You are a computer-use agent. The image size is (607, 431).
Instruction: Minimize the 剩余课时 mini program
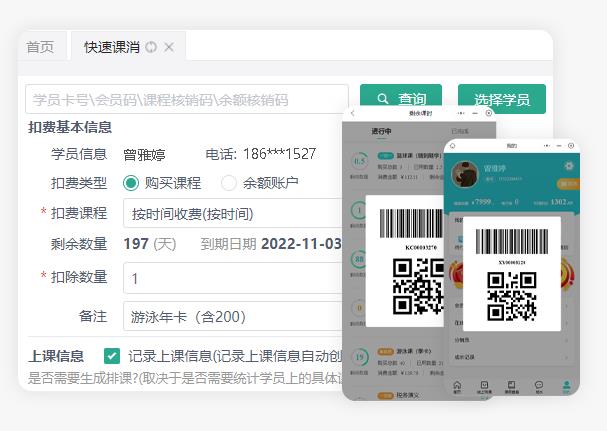click(x=475, y=113)
